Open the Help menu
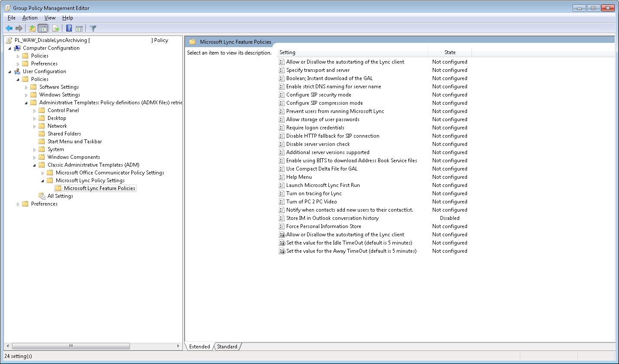The width and height of the screenshot is (619, 364). 68,18
